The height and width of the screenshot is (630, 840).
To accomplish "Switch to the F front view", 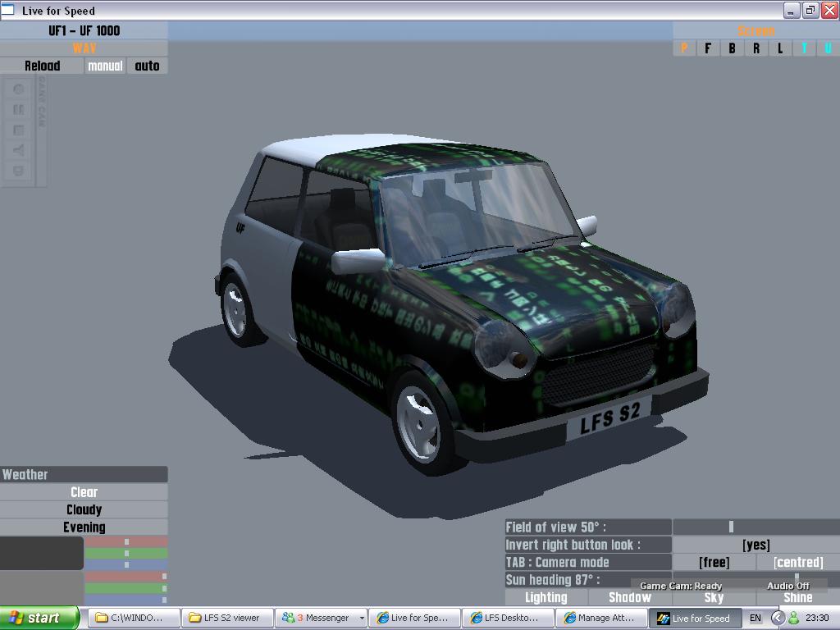I will point(708,48).
